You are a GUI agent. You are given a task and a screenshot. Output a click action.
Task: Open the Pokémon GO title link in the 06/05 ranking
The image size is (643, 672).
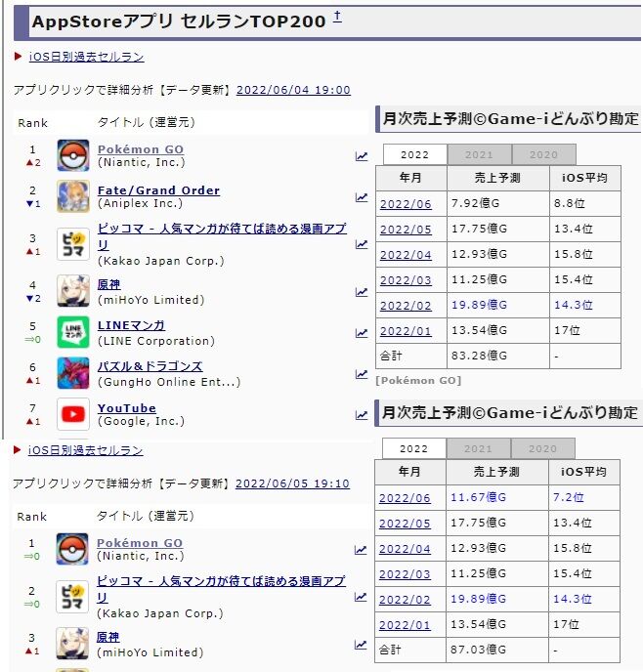[x=140, y=542]
